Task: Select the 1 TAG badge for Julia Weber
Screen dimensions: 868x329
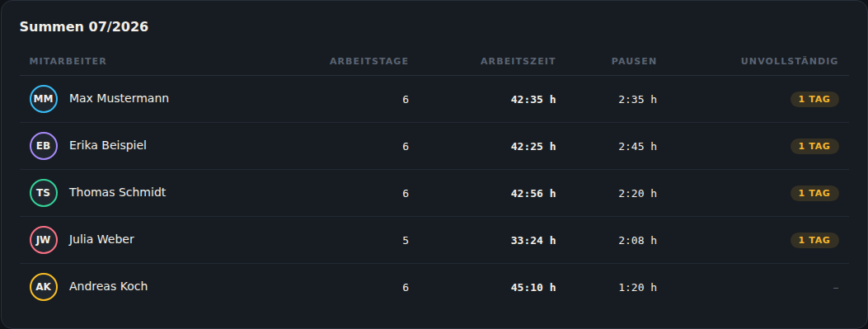Action: pos(814,241)
